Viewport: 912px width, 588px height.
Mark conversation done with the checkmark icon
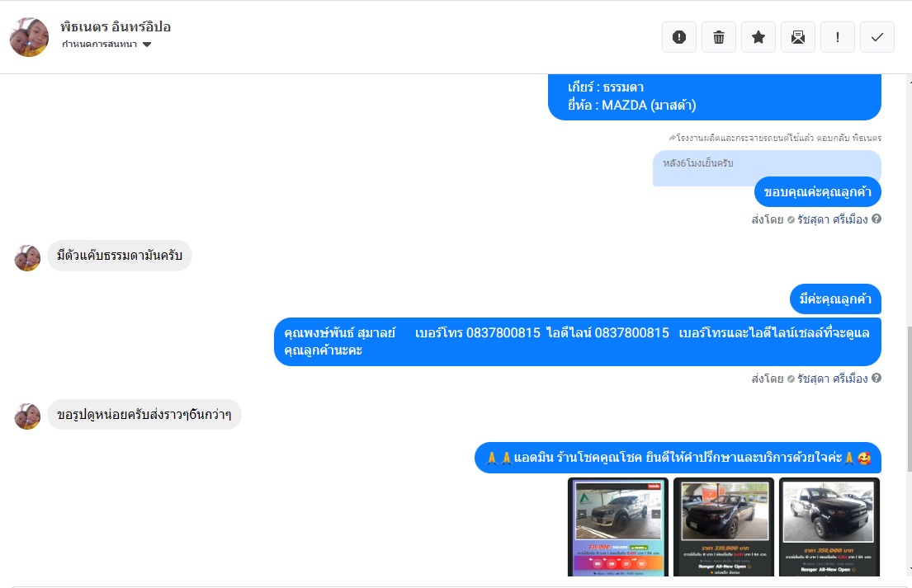click(877, 37)
